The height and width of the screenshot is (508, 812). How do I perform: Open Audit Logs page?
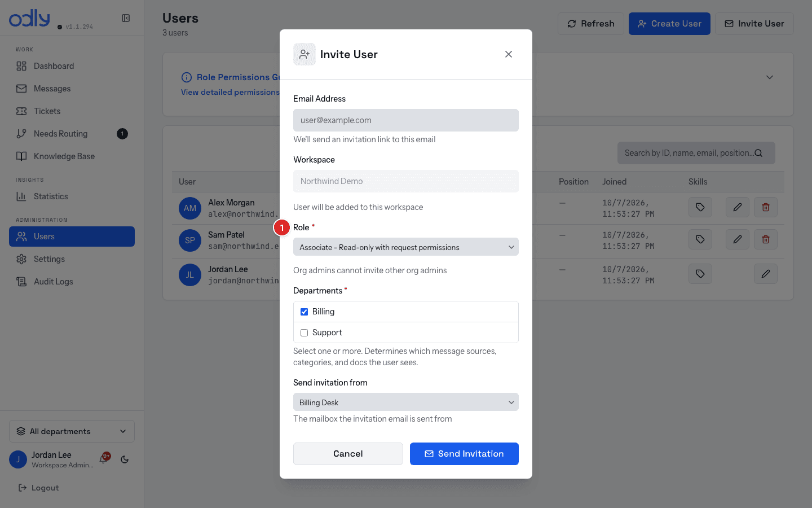point(72,282)
